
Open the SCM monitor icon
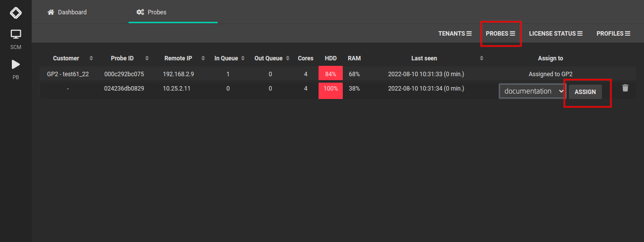(x=16, y=35)
